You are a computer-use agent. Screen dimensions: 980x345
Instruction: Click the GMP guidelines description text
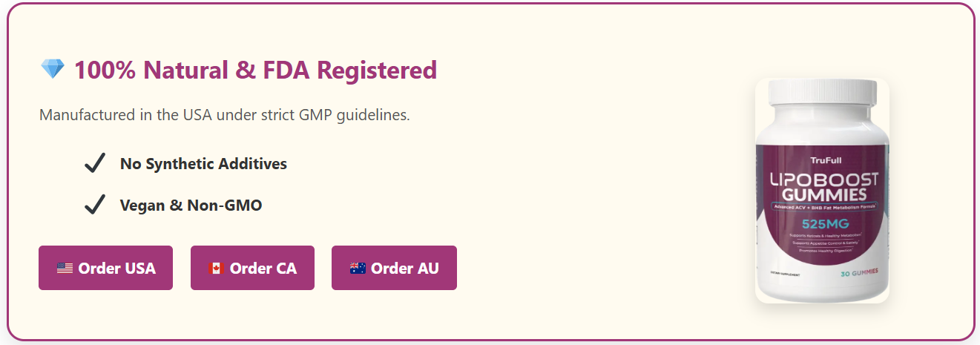[224, 116]
